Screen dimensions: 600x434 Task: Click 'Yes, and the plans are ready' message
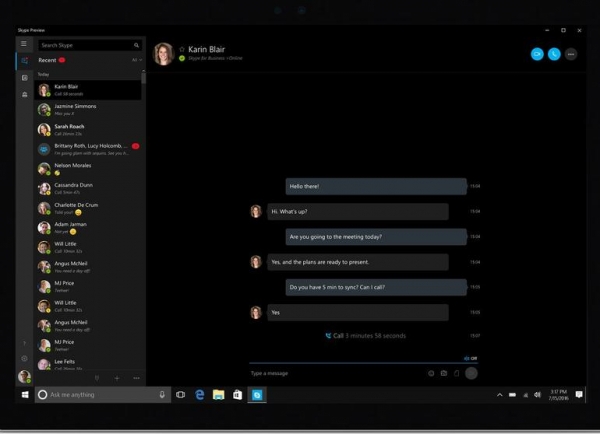(358, 262)
